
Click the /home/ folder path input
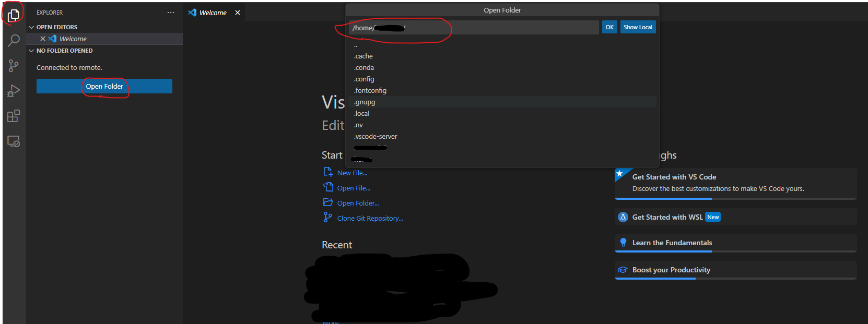(474, 28)
